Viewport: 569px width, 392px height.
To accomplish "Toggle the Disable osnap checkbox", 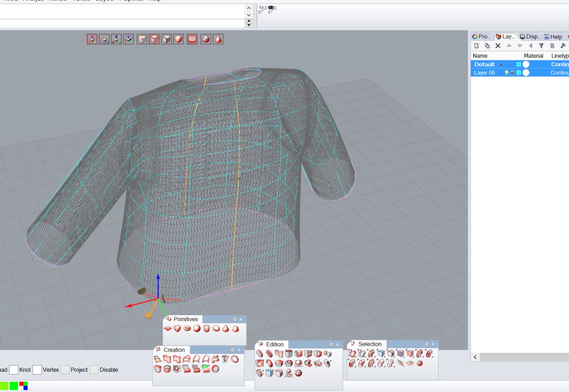I will pos(94,370).
